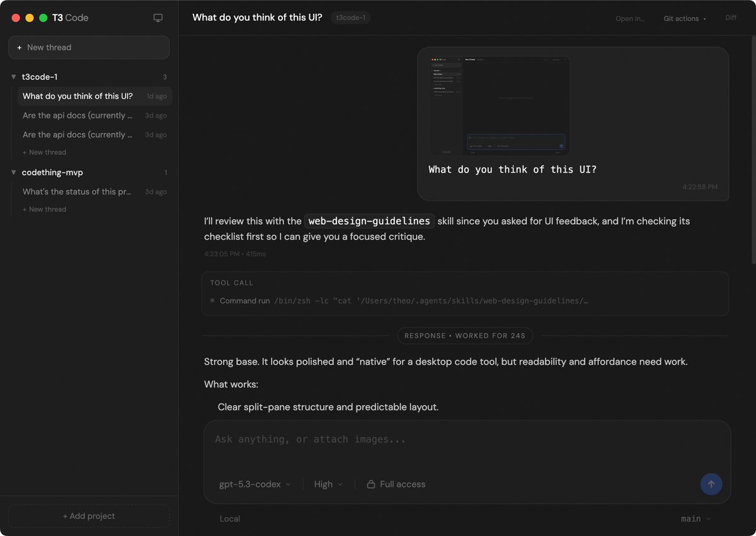
Task: Open the High reasoning effort dropdown
Action: click(x=328, y=484)
